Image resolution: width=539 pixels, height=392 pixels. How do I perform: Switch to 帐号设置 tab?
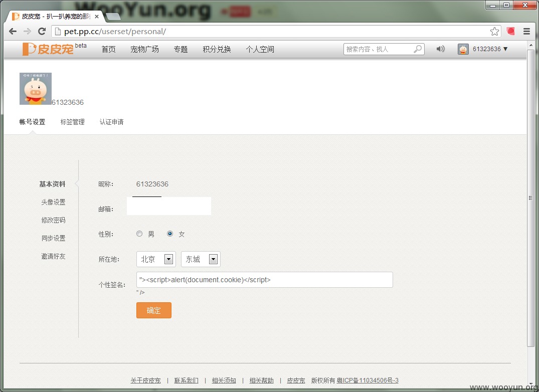[x=32, y=122]
